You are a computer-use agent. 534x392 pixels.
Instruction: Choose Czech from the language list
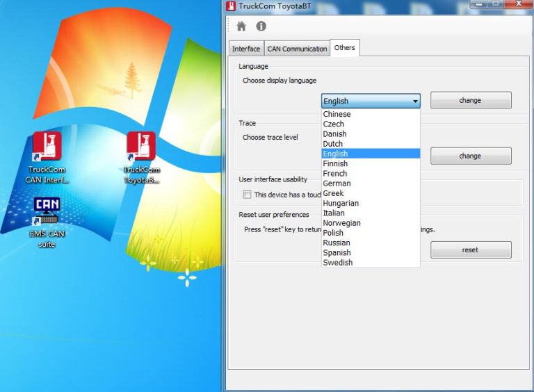371,124
